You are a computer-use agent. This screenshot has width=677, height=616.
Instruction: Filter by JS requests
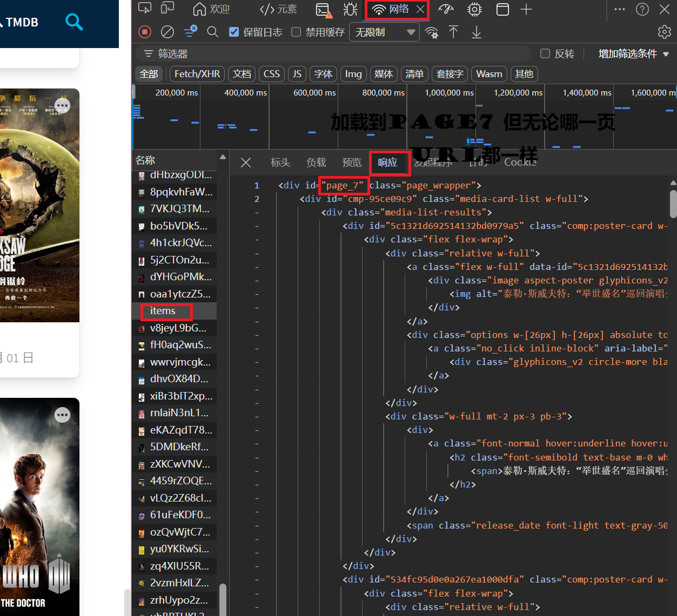pos(297,74)
